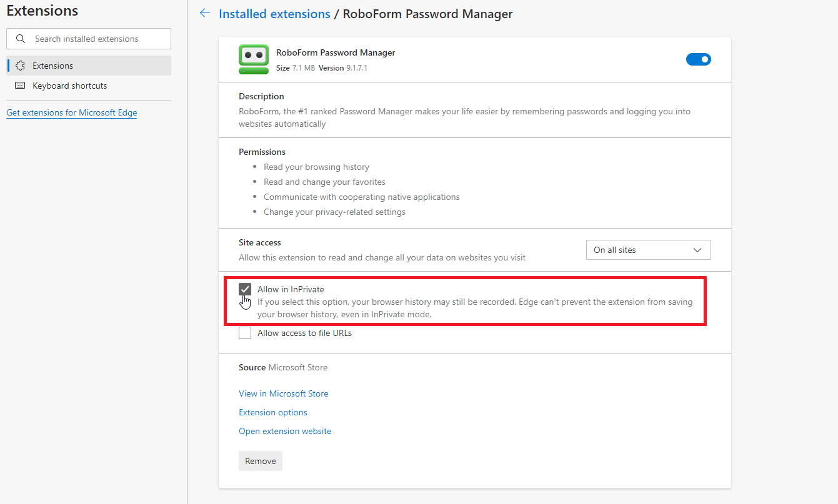The image size is (838, 504).
Task: Open the Extension options link
Action: click(273, 412)
